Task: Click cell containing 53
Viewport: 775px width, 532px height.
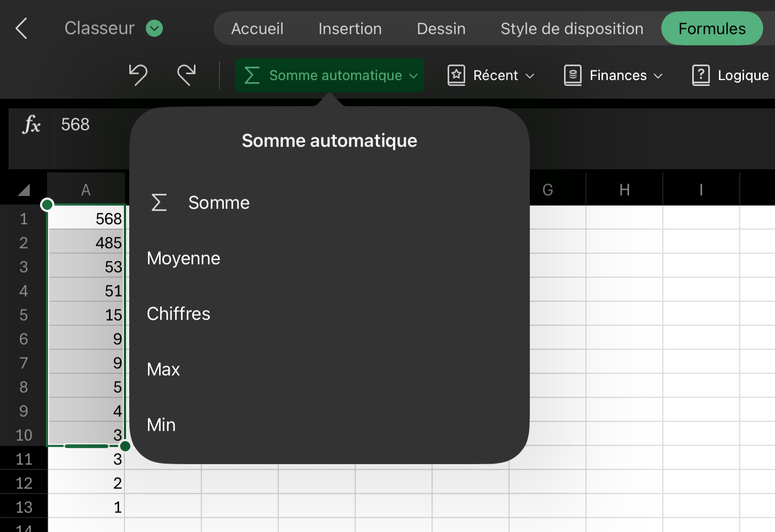Action: [x=87, y=267]
